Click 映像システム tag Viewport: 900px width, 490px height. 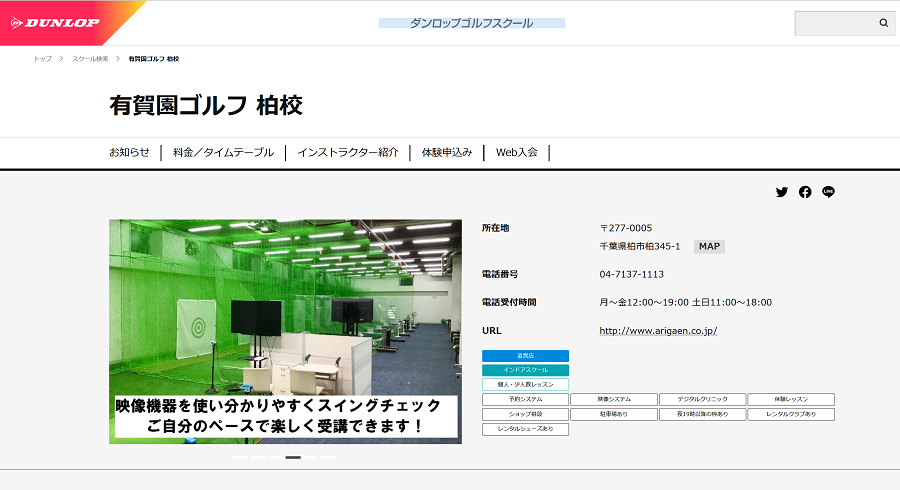614,399
